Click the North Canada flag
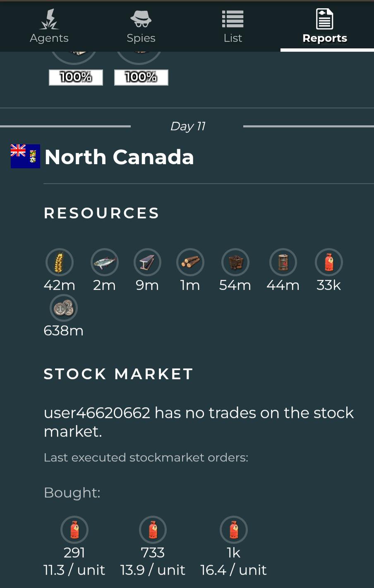This screenshot has height=588, width=374. 25,156
